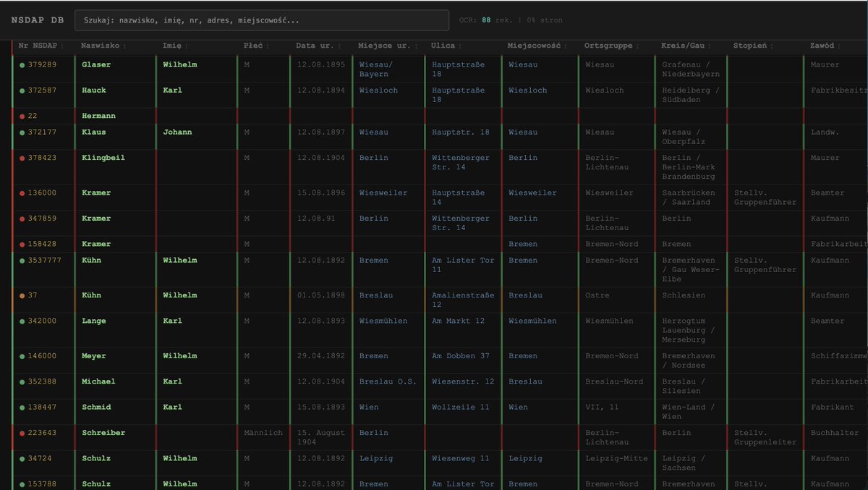Click the Ortsgruppe Leipzig-Mitte
This screenshot has width=868, height=490.
[x=617, y=459]
